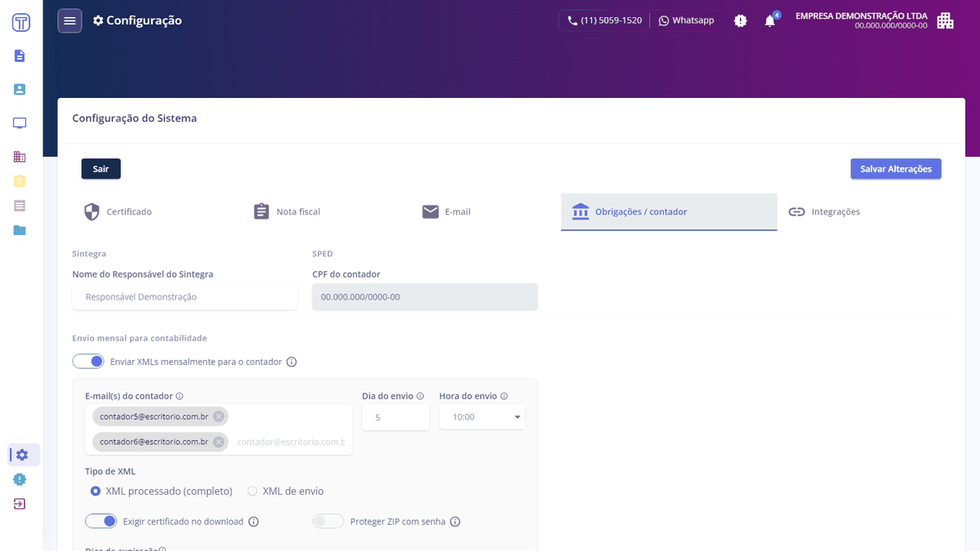980x551 pixels.
Task: Show info for Proteger ZIP com senha
Action: point(456,522)
